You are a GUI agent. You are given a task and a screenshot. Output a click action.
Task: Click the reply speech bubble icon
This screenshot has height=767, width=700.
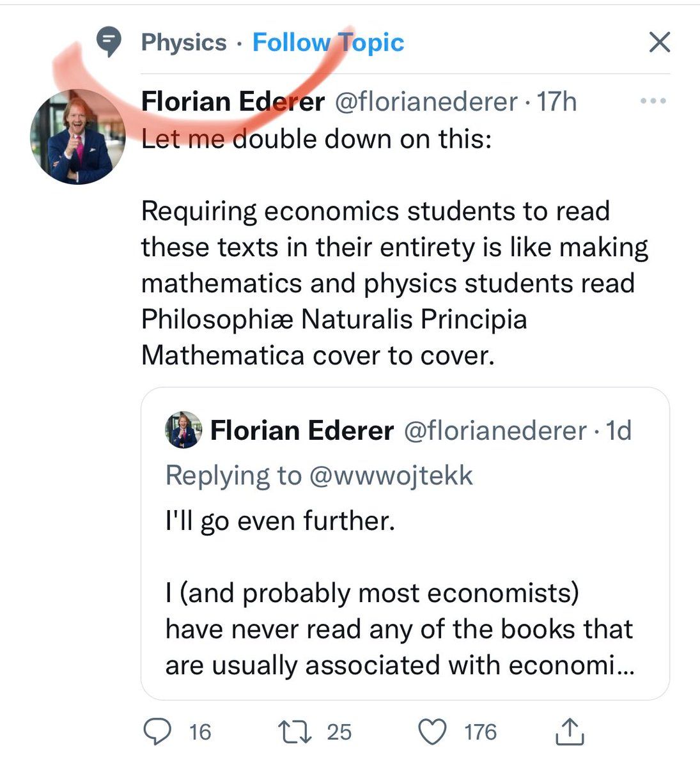pos(157,732)
